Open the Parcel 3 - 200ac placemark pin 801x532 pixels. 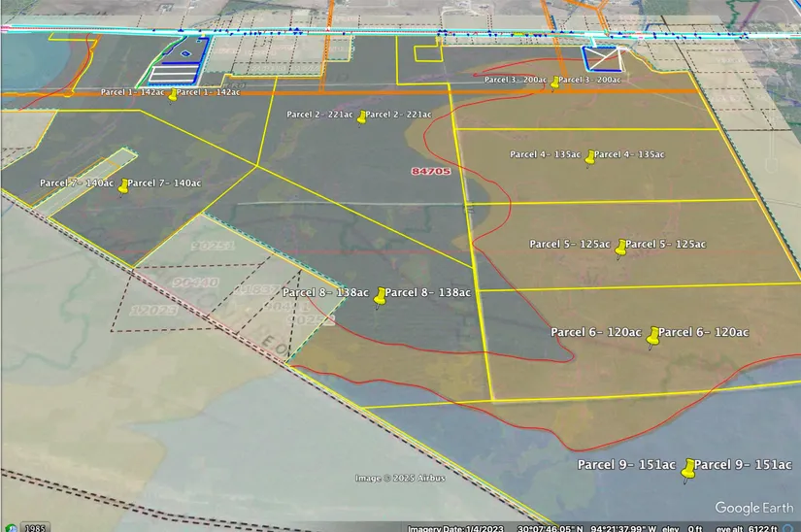pyautogui.click(x=554, y=83)
